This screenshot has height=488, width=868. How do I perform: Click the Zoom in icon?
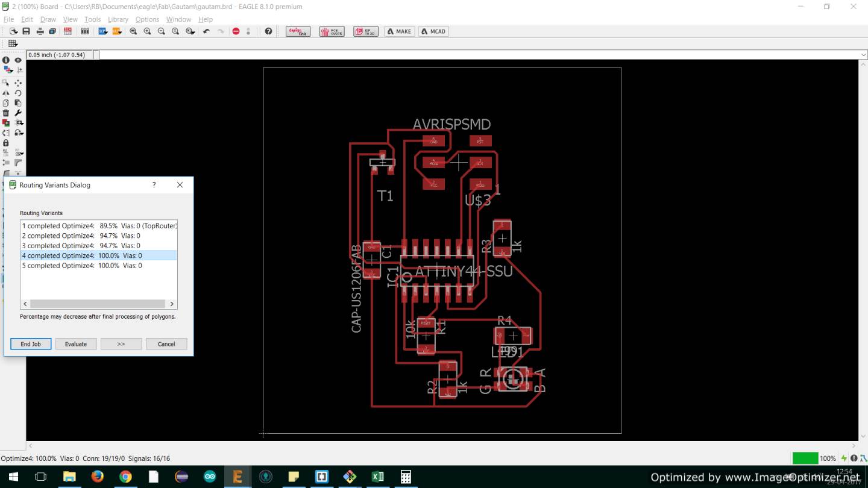coord(147,31)
